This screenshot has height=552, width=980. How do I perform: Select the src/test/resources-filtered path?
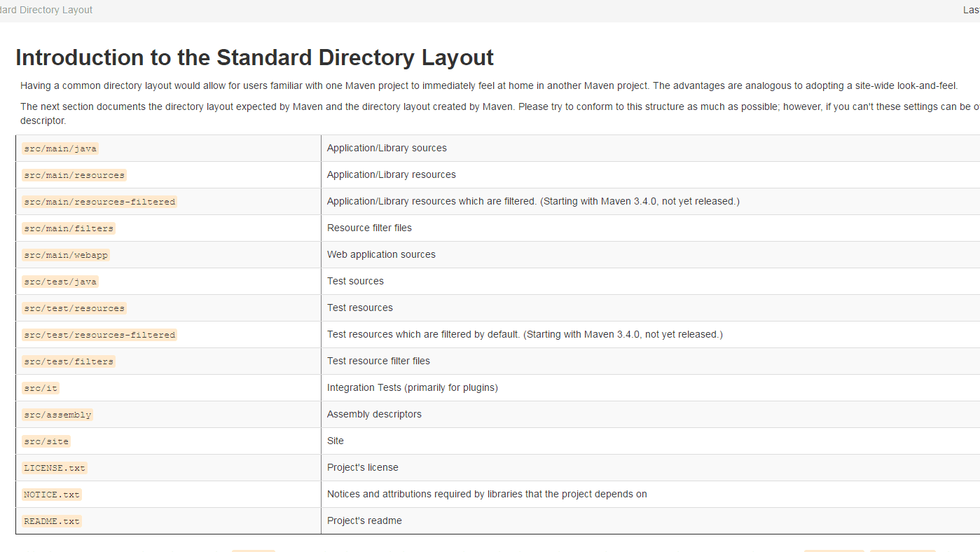pyautogui.click(x=99, y=335)
